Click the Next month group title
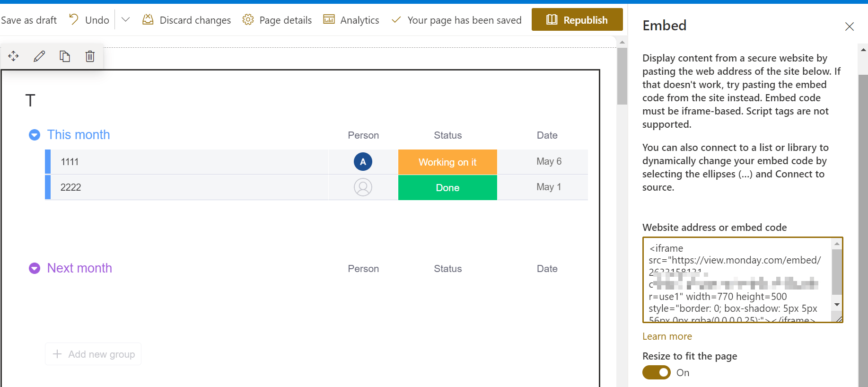 (x=79, y=268)
